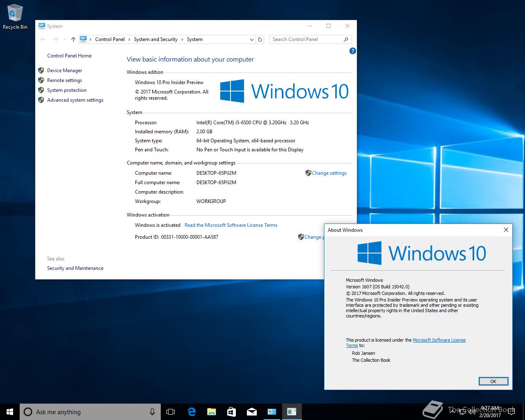Click the Forward arrow in System window

coord(55,39)
